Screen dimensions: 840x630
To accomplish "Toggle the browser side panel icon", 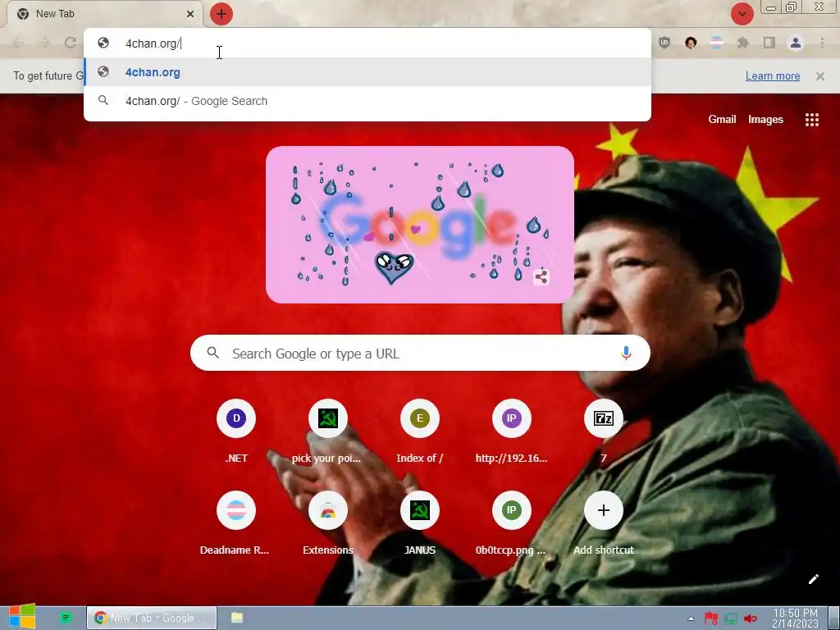I will click(x=769, y=43).
